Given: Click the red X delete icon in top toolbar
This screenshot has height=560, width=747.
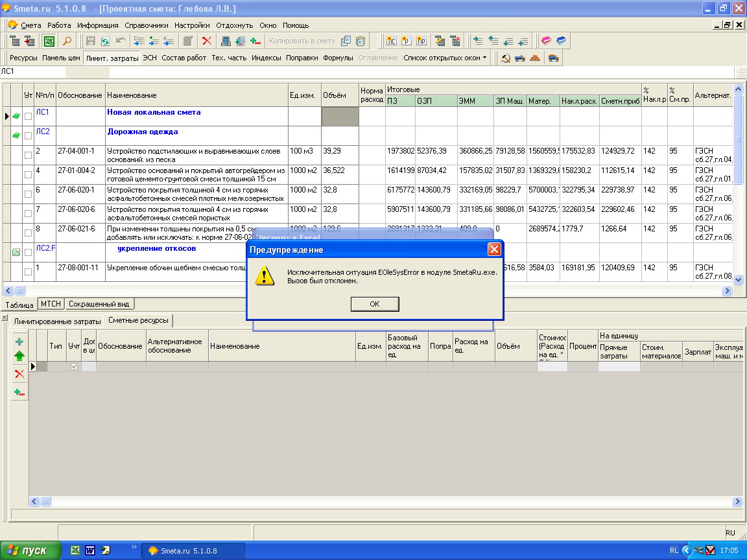Looking at the screenshot, I should [x=207, y=41].
